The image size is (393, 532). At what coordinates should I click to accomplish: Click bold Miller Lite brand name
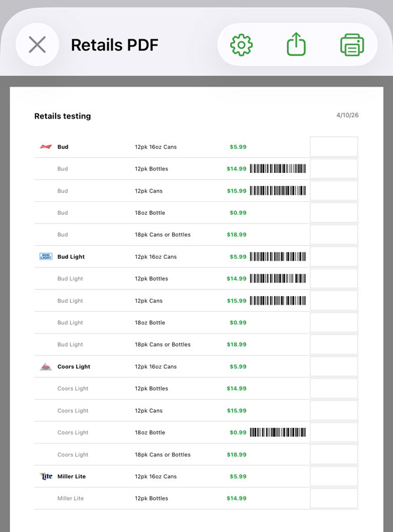71,476
